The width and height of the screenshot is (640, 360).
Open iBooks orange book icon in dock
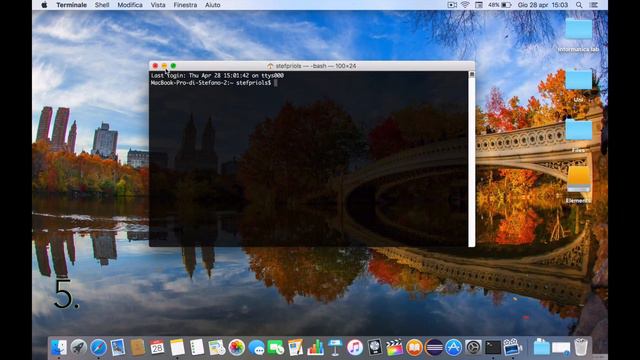click(414, 347)
